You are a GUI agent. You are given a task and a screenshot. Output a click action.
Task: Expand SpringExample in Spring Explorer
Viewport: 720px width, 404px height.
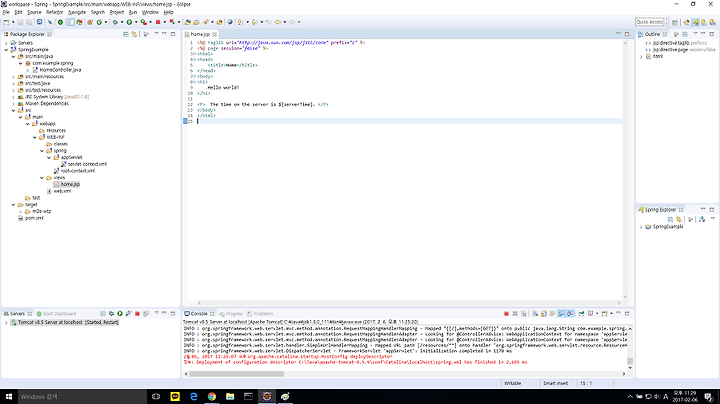tap(641, 227)
